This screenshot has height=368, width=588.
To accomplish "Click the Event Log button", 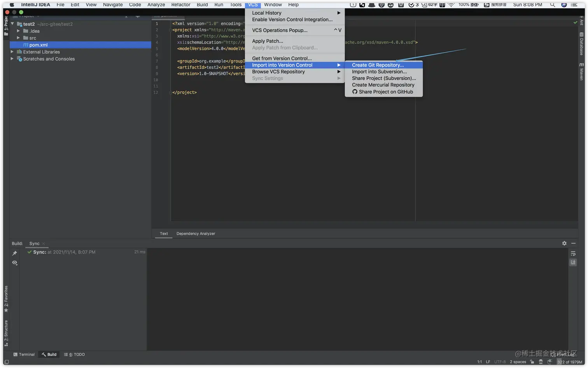I will click(563, 355).
